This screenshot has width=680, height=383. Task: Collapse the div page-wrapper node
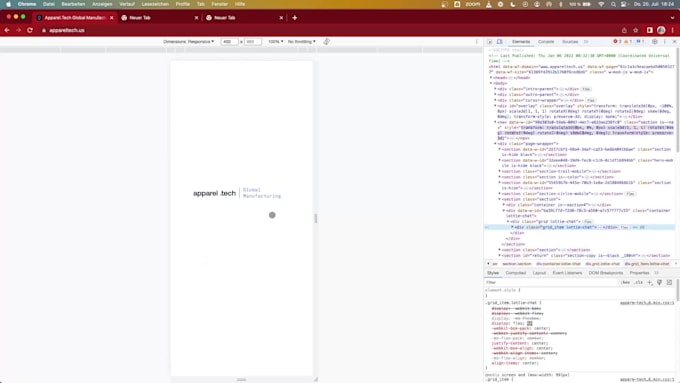click(495, 144)
